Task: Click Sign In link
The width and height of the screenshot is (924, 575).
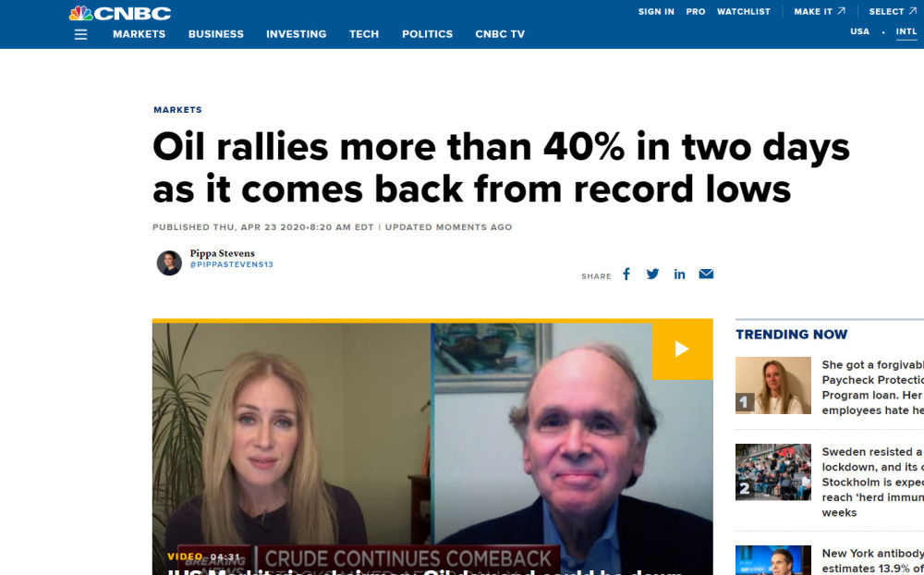Action: [x=656, y=11]
